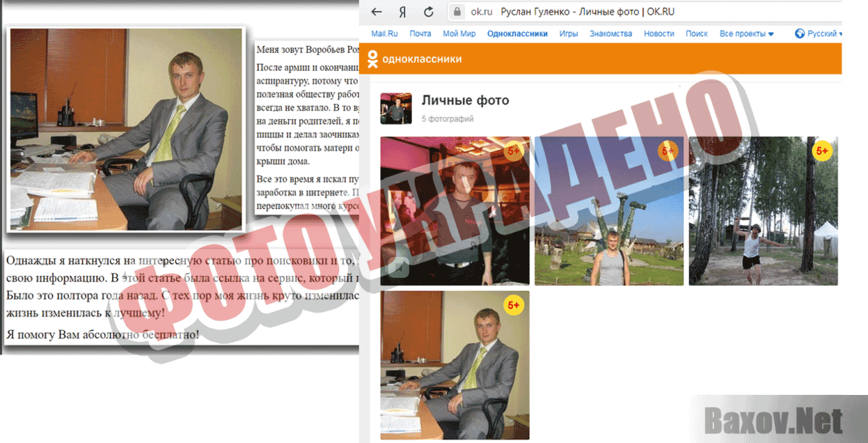The width and height of the screenshot is (868, 443).
Task: Click the 5+ badge on the first photo
Action: [x=513, y=152]
